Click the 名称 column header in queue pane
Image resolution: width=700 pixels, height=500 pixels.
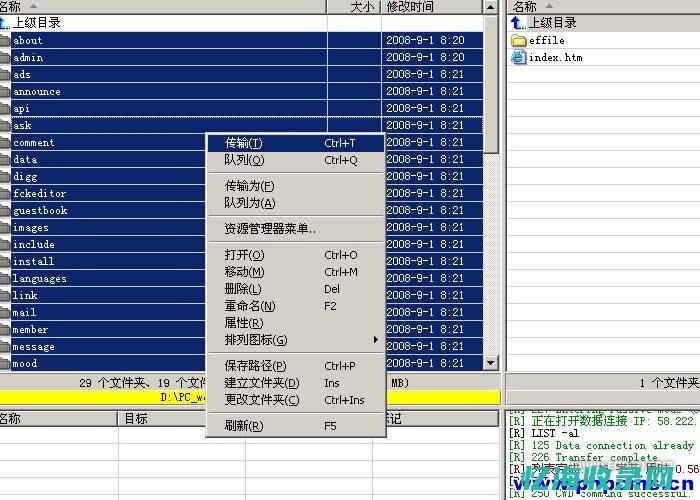[58, 418]
